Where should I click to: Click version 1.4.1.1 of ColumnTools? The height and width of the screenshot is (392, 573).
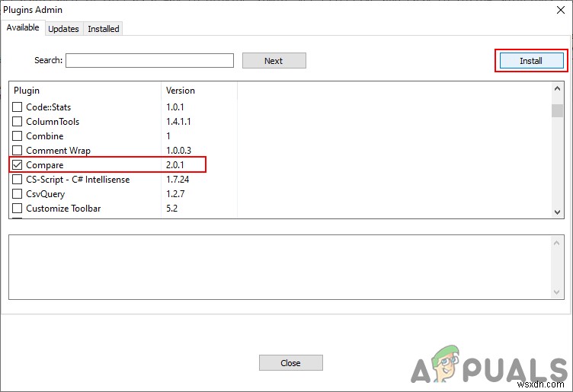(x=178, y=122)
